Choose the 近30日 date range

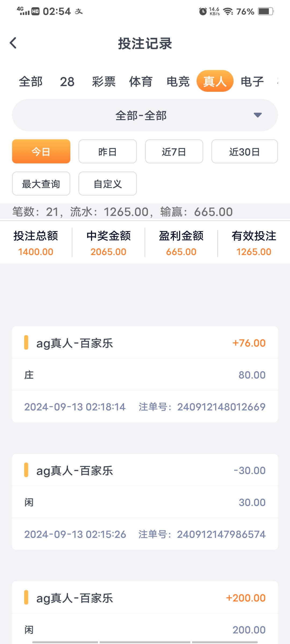(244, 152)
